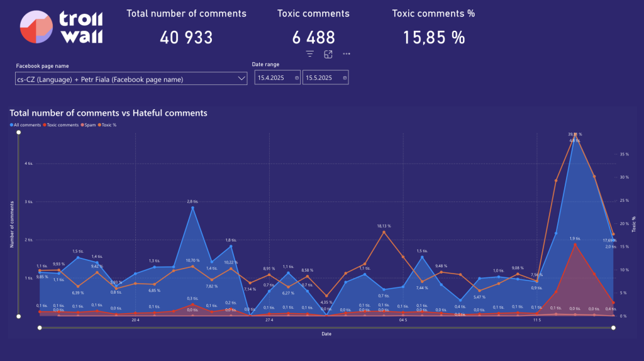Toggle the Toxic % legend series
The height and width of the screenshot is (361, 644).
click(x=108, y=125)
